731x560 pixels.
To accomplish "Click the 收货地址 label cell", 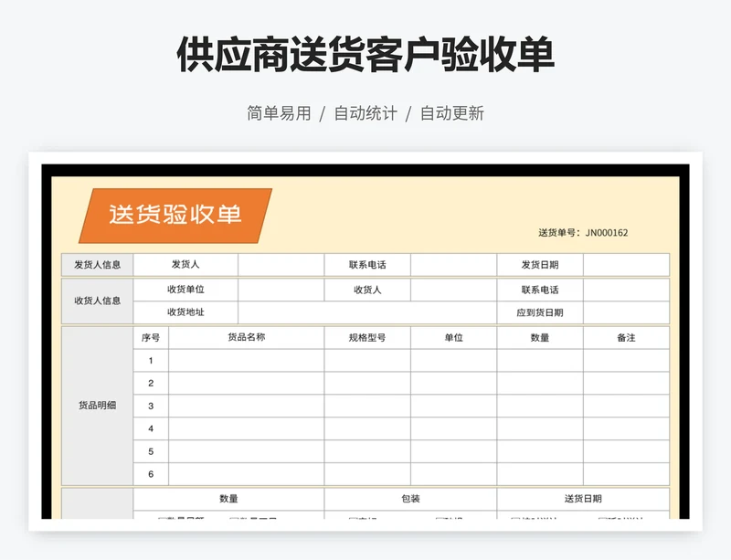I will [185, 312].
